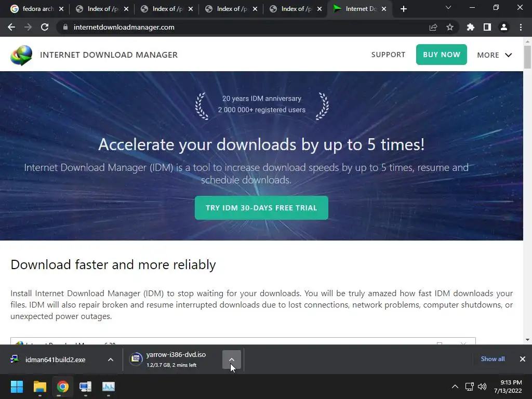The image size is (532, 399).
Task: Open the performance monitor taskbar app
Action: (x=109, y=387)
